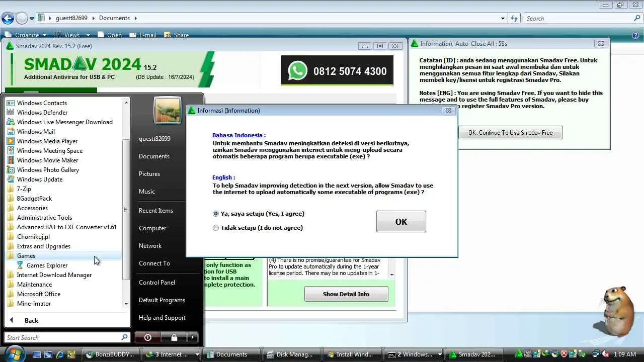Open Network from Start menu
Image resolution: width=644 pixels, height=362 pixels.
point(150,246)
